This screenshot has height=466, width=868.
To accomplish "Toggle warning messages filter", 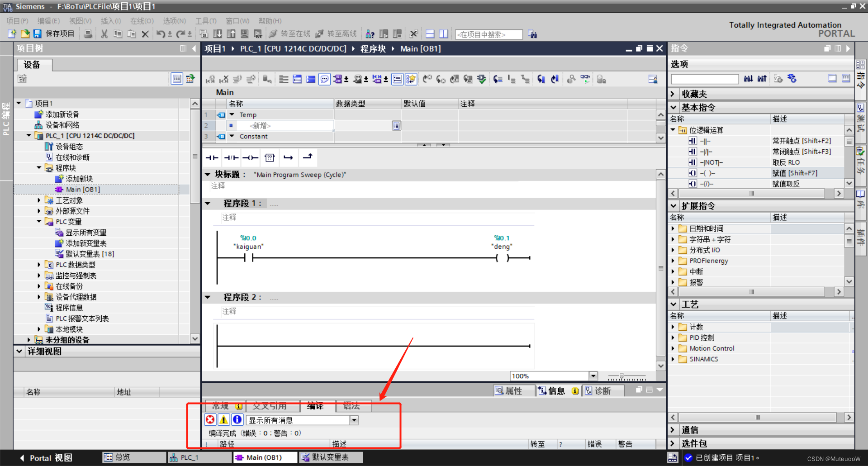I will click(x=223, y=420).
